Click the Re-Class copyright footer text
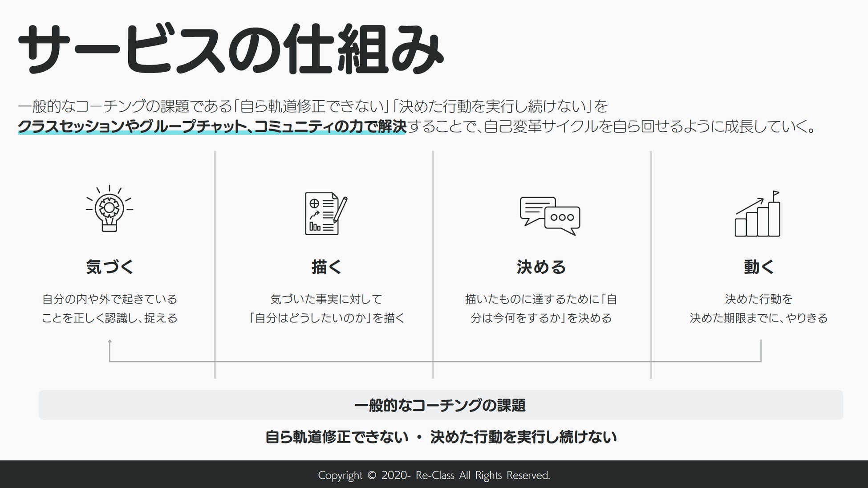Viewport: 868px width, 488px height. point(435,475)
